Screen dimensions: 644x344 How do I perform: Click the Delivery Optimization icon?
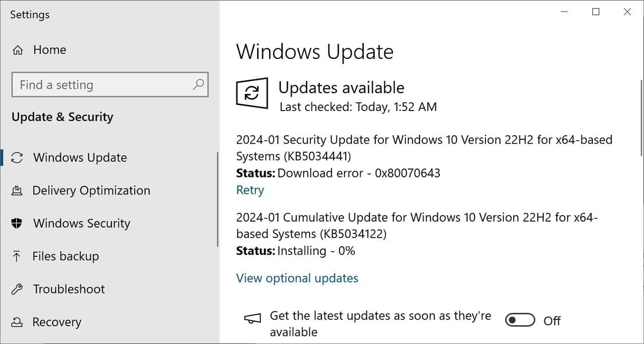[18, 190]
